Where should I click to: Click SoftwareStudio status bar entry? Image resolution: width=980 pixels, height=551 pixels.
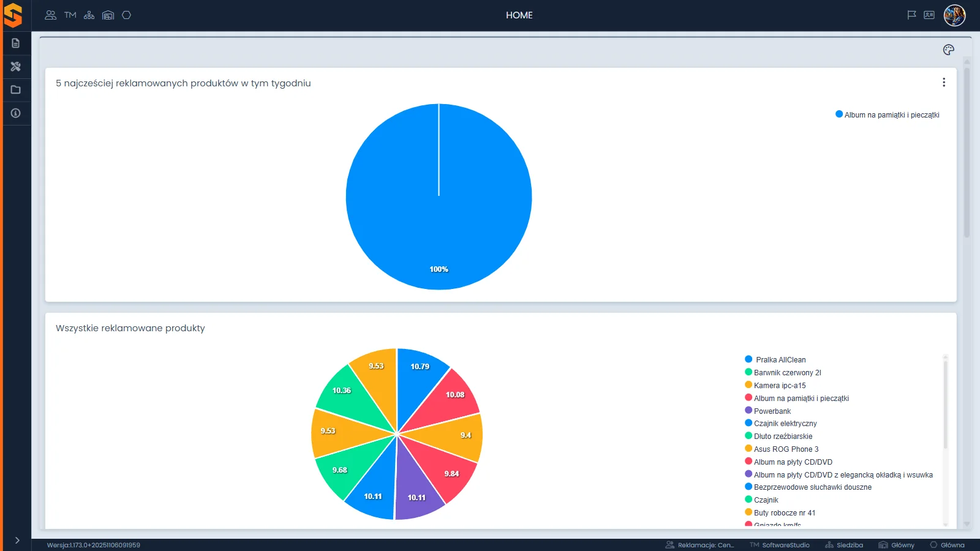(780, 545)
